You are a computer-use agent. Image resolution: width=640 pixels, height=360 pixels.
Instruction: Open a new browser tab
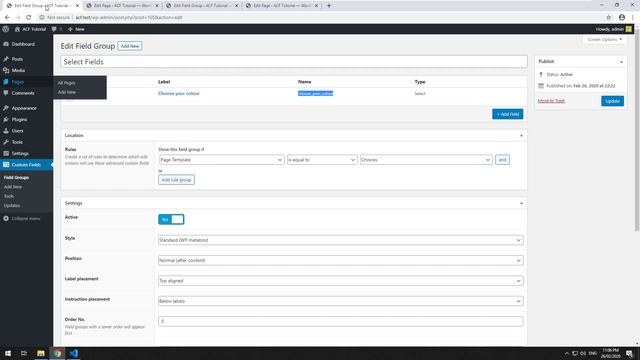point(329,6)
